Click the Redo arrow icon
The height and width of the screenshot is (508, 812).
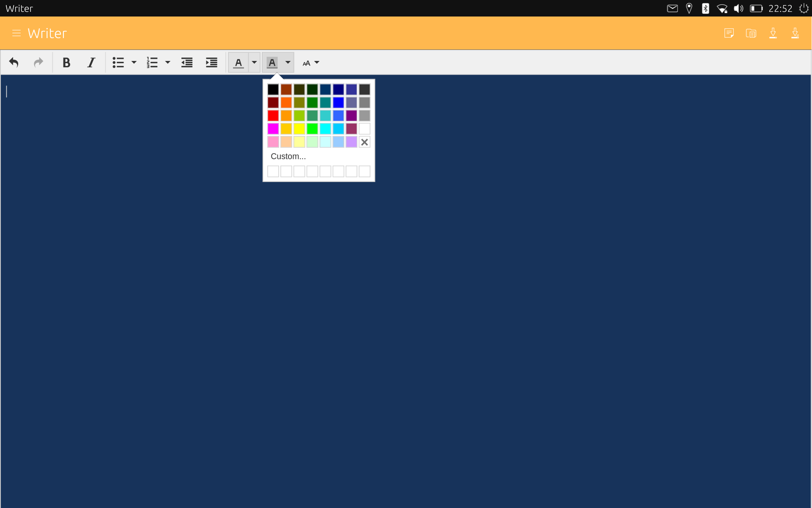point(38,63)
